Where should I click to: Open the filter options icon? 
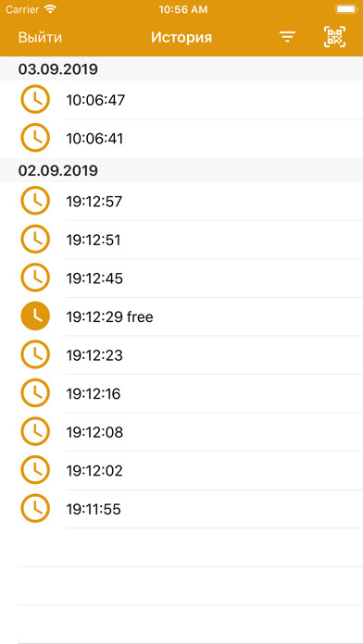click(x=287, y=37)
